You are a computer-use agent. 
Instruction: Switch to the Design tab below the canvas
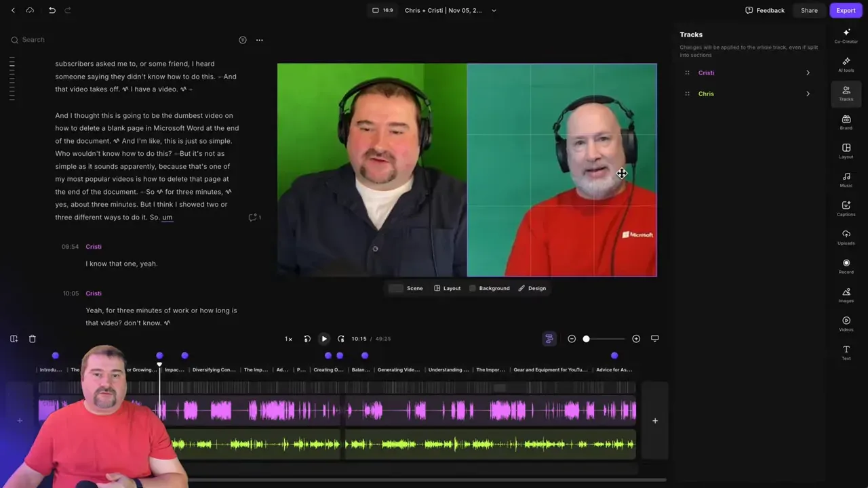point(536,288)
